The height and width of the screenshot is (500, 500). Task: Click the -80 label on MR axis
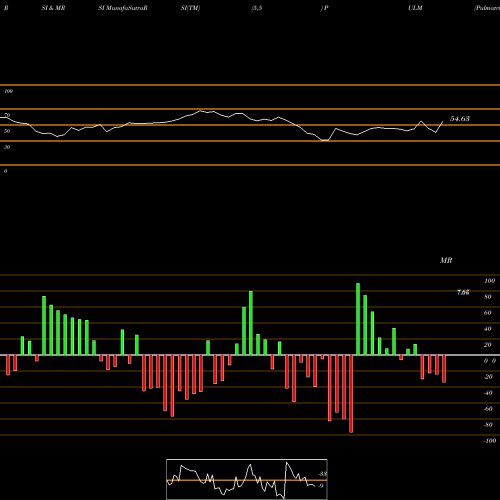488,425
